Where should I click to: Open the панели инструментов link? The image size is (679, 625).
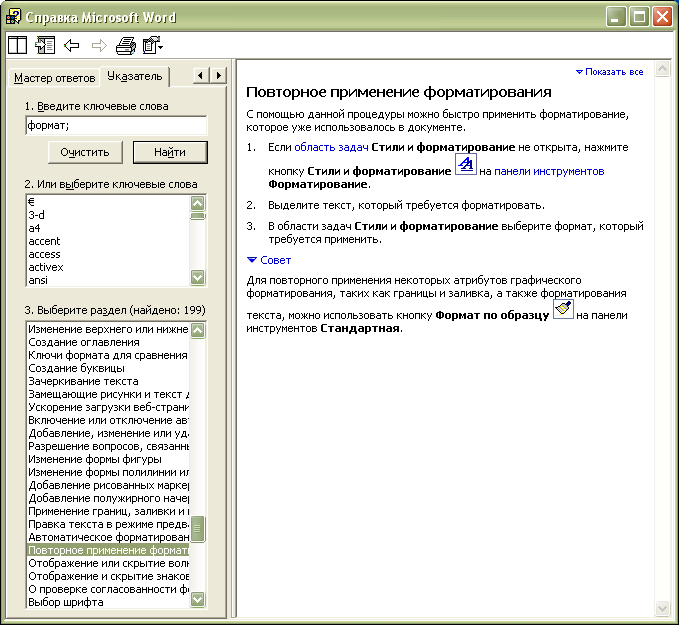(x=549, y=171)
